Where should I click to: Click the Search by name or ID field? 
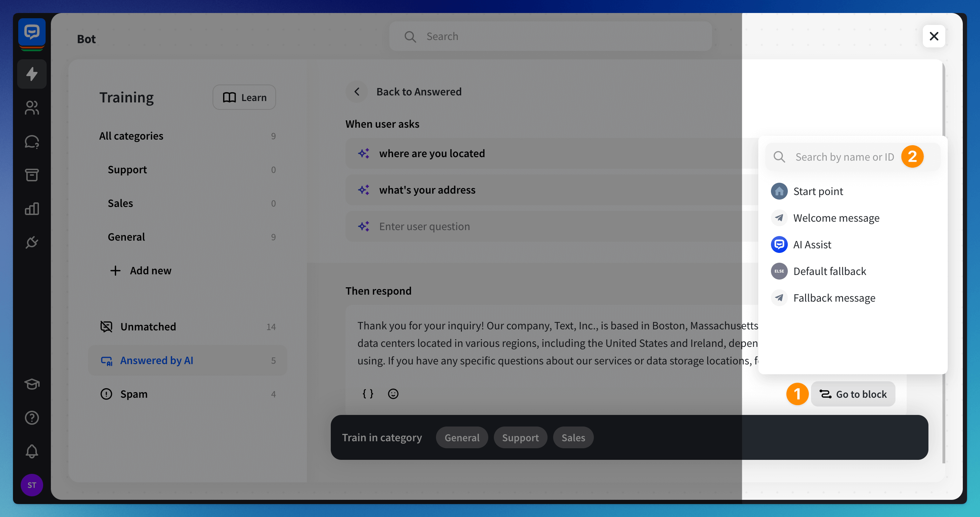pyautogui.click(x=844, y=157)
